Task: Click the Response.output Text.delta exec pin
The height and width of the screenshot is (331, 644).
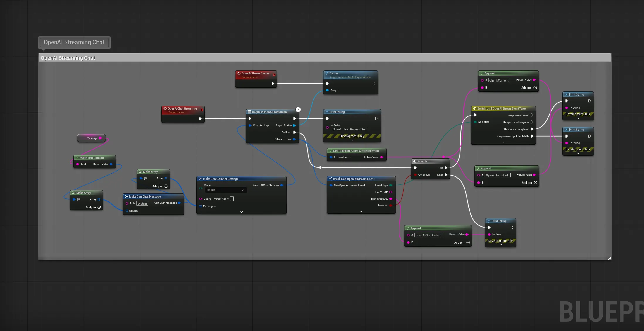Action: click(532, 136)
